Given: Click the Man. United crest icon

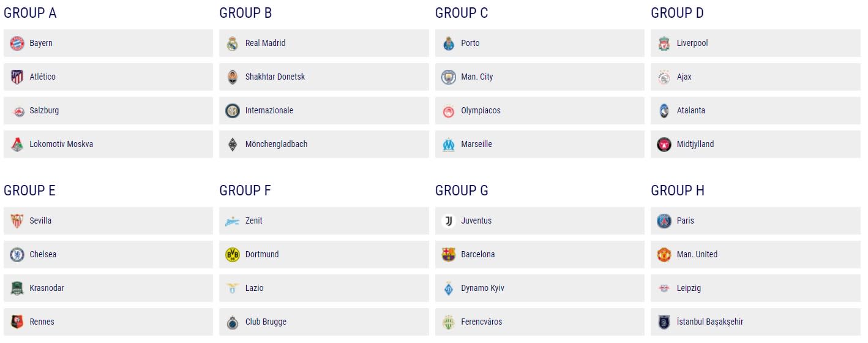Looking at the screenshot, I should [664, 255].
